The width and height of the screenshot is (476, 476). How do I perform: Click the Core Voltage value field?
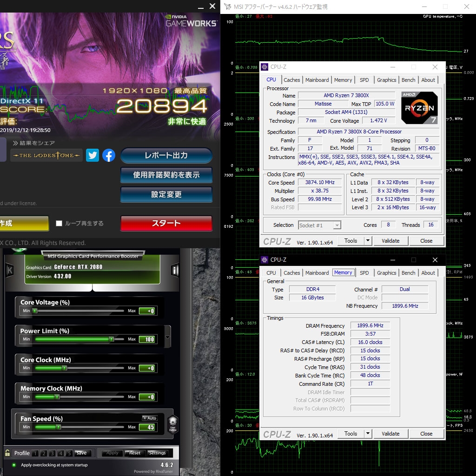tap(147, 311)
